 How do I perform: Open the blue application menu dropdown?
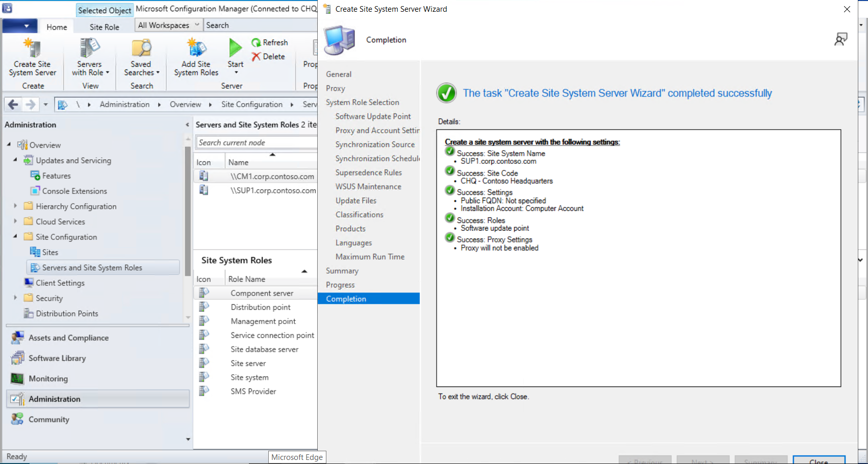(19, 26)
